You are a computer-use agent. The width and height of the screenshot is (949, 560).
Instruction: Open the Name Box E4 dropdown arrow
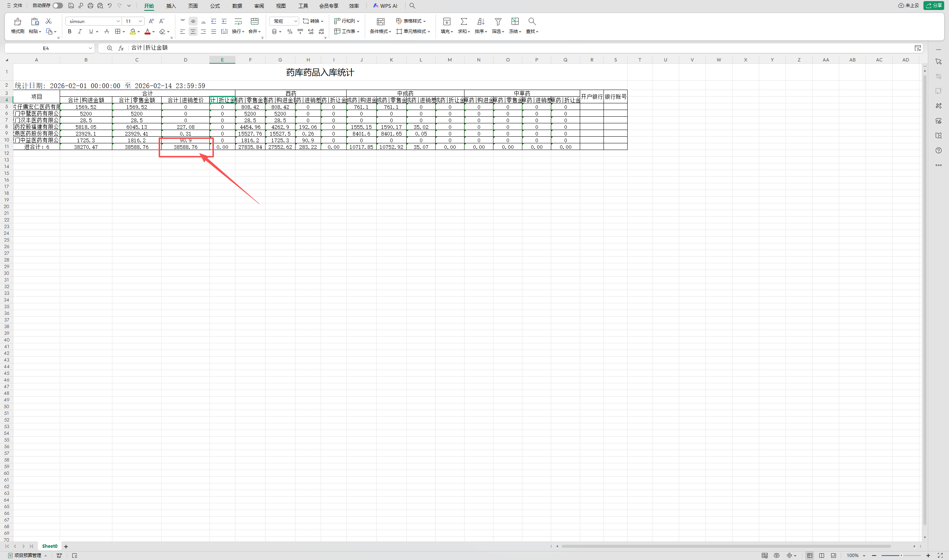90,48
